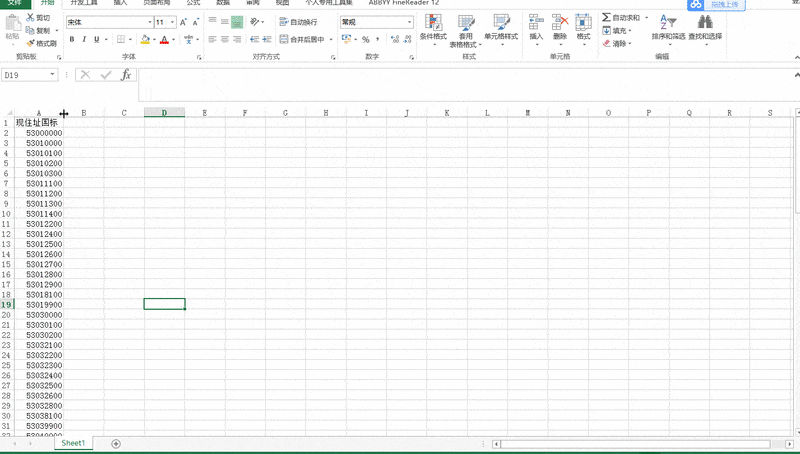Click the phonetic guide (wén) icon
Viewport: 800px width, 454px height.
point(189,39)
